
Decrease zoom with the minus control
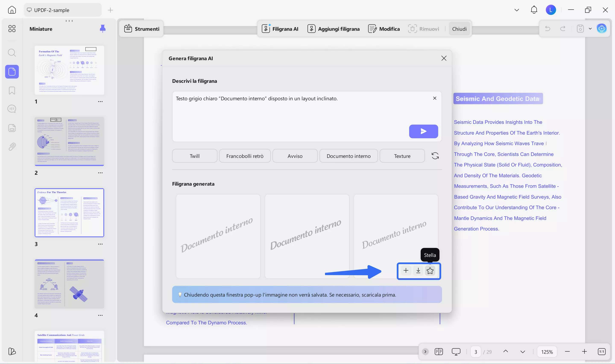(567, 351)
